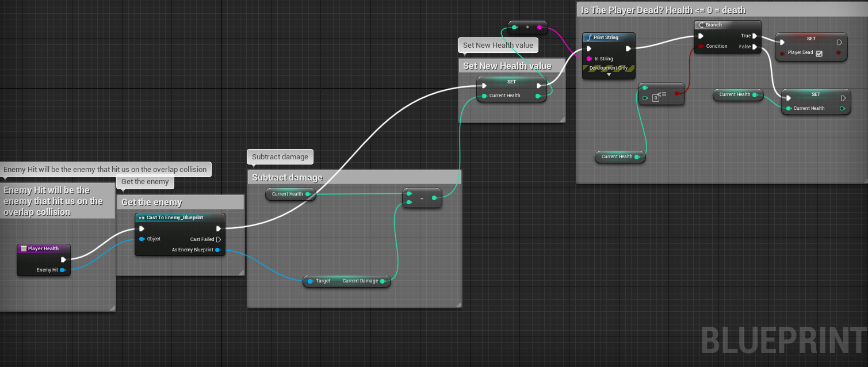Image resolution: width=868 pixels, height=367 pixels.
Task: Expand the Print String advanced options arrow
Action: (609, 75)
